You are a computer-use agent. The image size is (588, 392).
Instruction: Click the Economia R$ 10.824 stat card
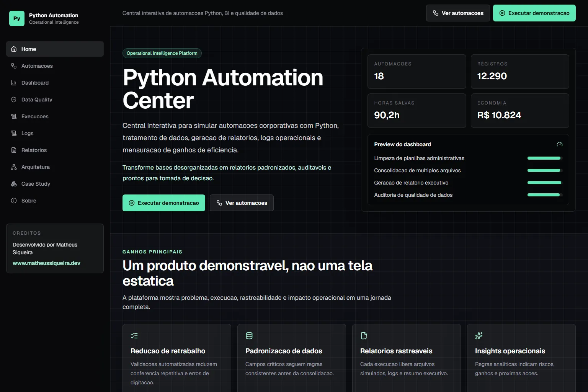pos(520,111)
